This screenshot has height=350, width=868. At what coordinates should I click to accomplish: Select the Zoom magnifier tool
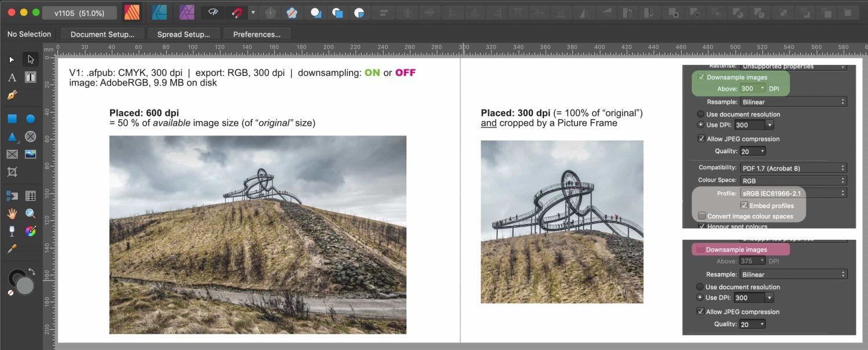click(30, 213)
